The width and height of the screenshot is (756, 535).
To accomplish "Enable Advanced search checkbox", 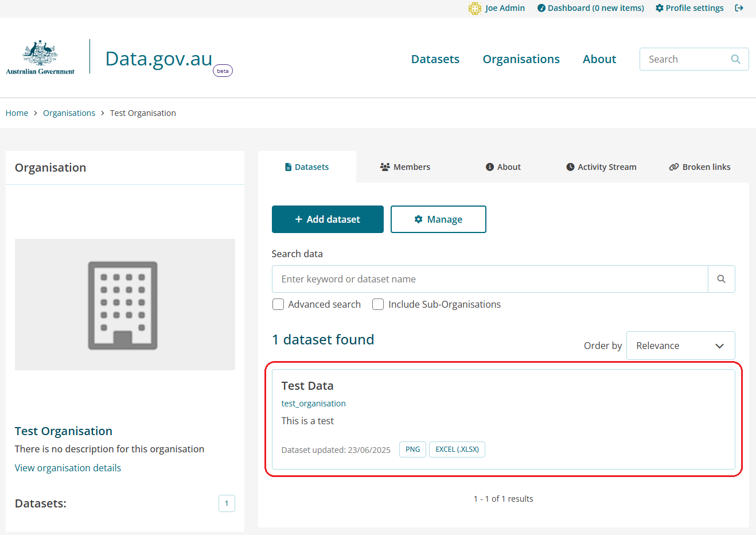I will pyautogui.click(x=278, y=304).
